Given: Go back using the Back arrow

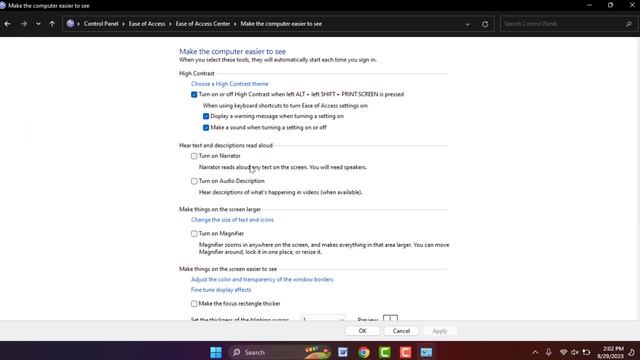Looking at the screenshot, I should click(x=8, y=24).
